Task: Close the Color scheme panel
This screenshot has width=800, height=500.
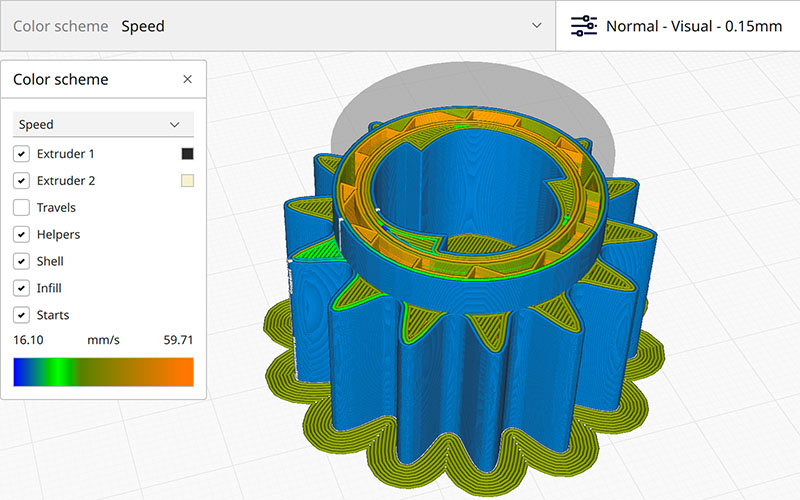Action: click(x=187, y=79)
